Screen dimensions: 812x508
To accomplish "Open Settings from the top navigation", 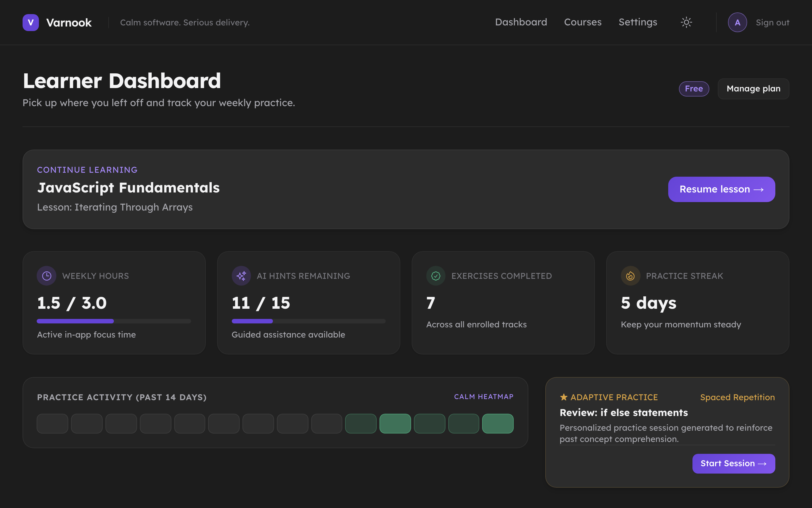I will click(x=638, y=22).
